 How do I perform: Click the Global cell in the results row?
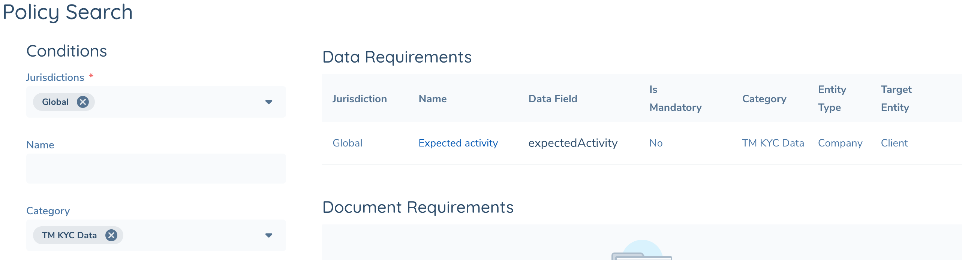(x=347, y=143)
